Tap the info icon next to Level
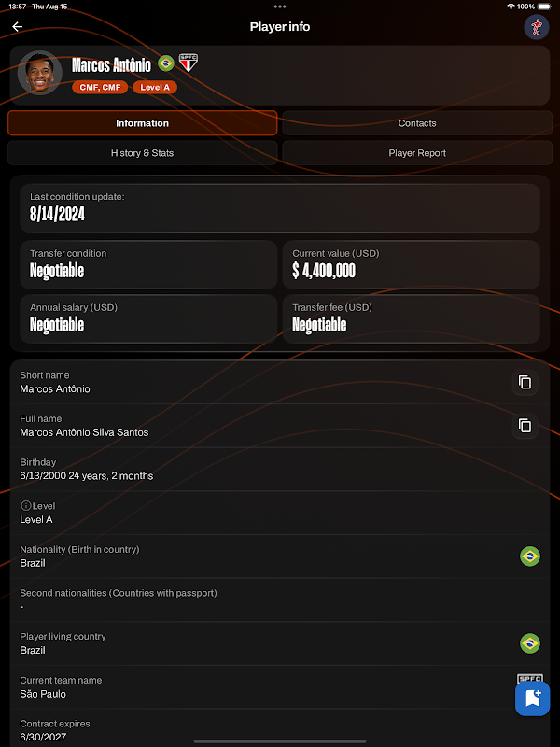The width and height of the screenshot is (560, 747). click(x=26, y=505)
